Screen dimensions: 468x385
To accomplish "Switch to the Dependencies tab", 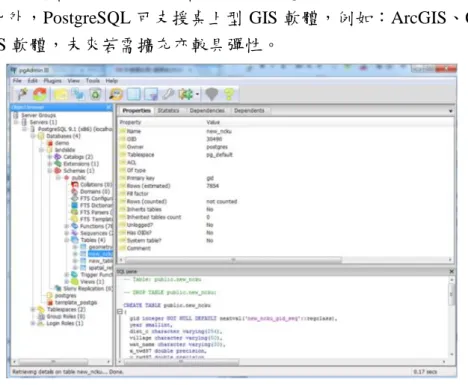I will [207, 111].
